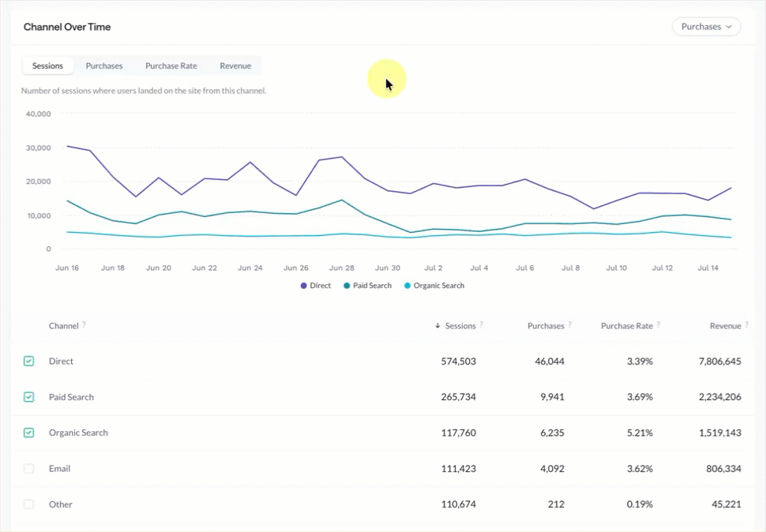Click the Direct legend dot in chart
The height and width of the screenshot is (532, 766).
(x=303, y=286)
